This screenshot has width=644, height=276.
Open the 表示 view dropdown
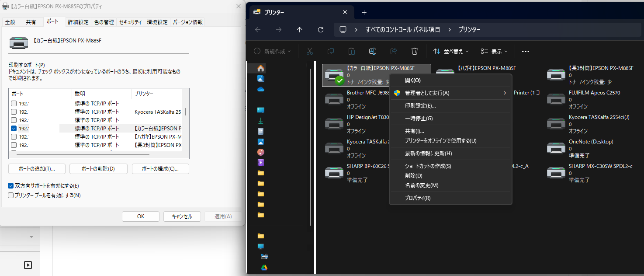[x=494, y=51]
